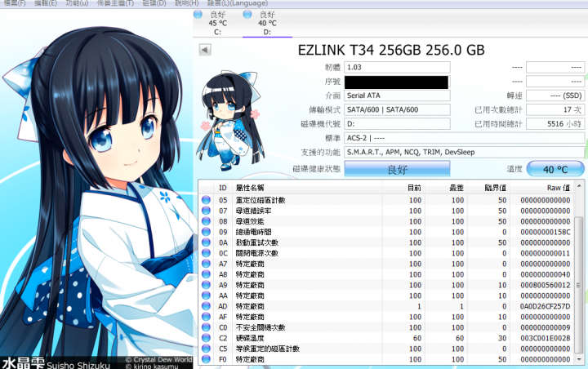Click status circle for attribute AF
The width and height of the screenshot is (588, 369).
coord(206,317)
